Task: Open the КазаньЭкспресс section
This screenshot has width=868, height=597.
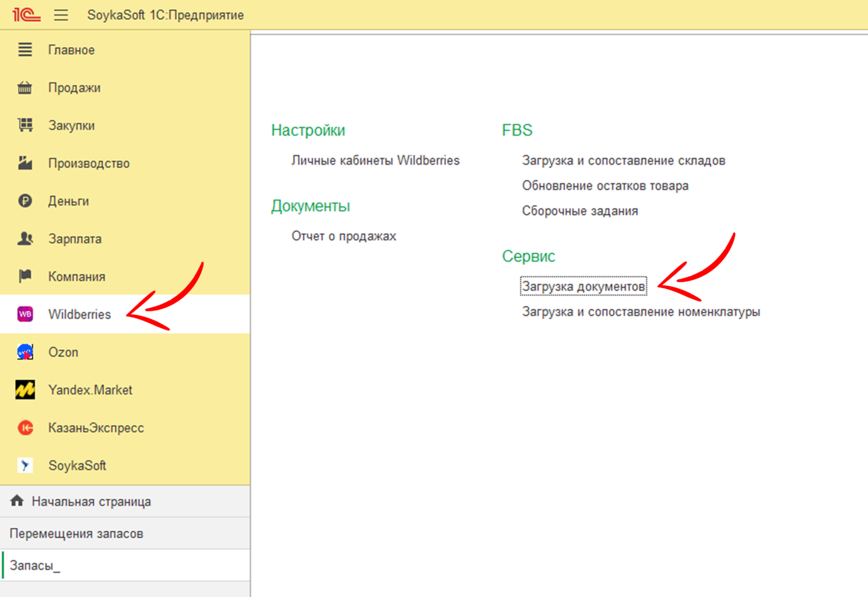Action: (x=125, y=427)
